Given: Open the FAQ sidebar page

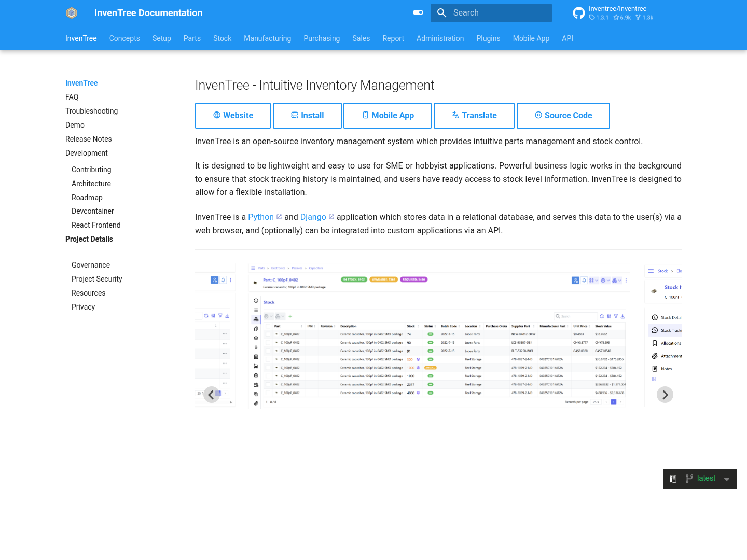Looking at the screenshot, I should (72, 97).
